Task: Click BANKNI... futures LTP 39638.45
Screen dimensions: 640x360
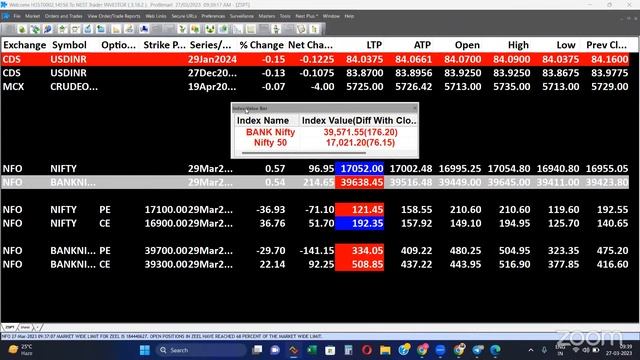Action: pyautogui.click(x=360, y=182)
